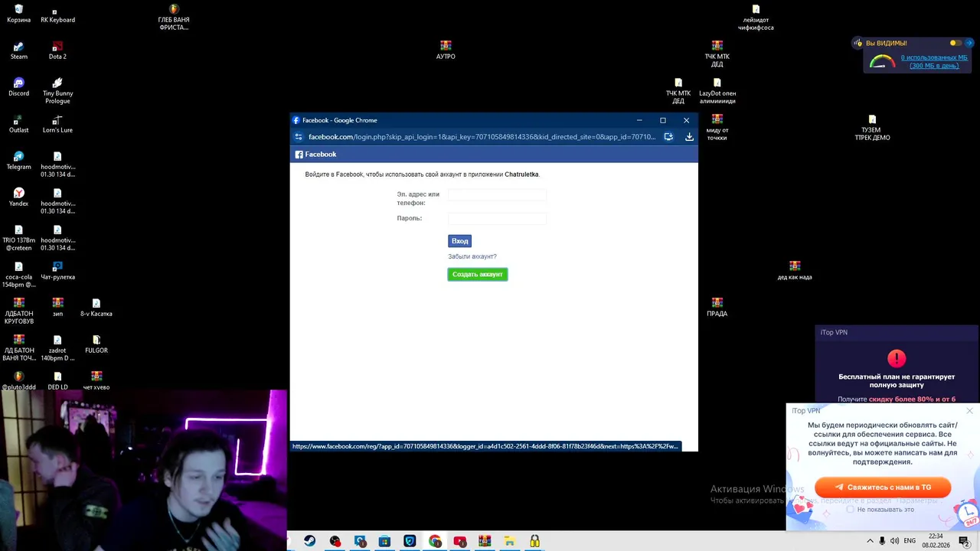Tick the Не показывать это checkbox
Image resolution: width=980 pixels, height=551 pixels.
850,509
